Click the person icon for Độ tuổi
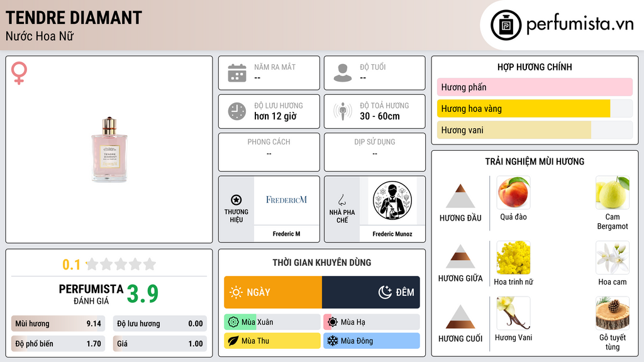The height and width of the screenshot is (362, 644). click(343, 73)
